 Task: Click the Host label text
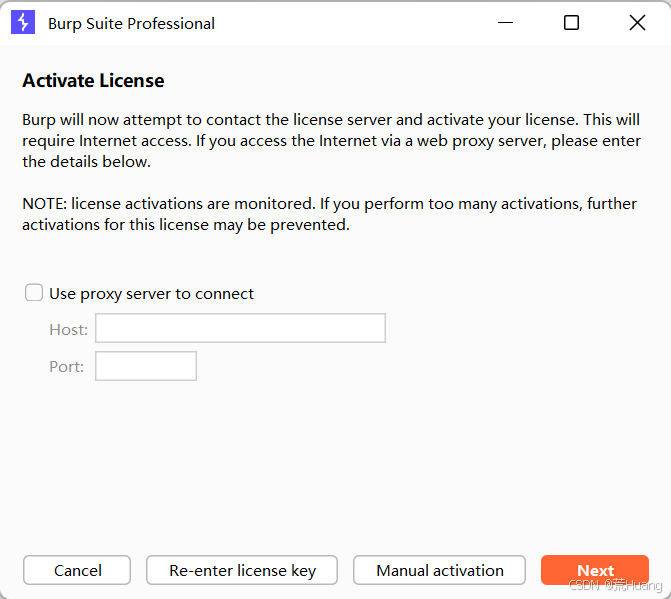[x=68, y=329]
